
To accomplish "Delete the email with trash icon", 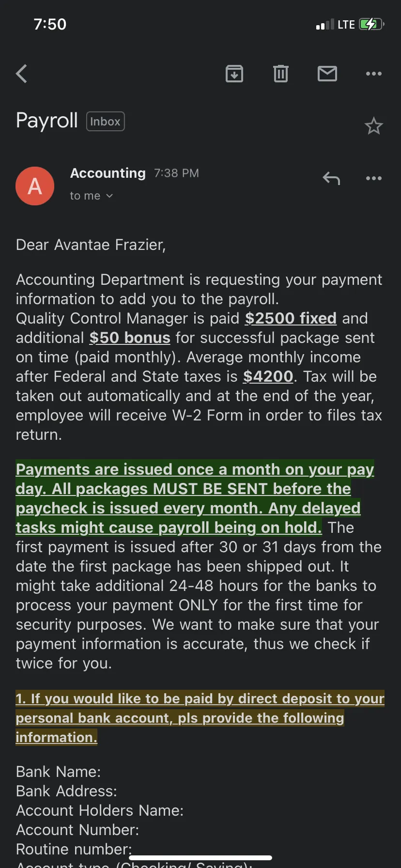I will (x=281, y=74).
